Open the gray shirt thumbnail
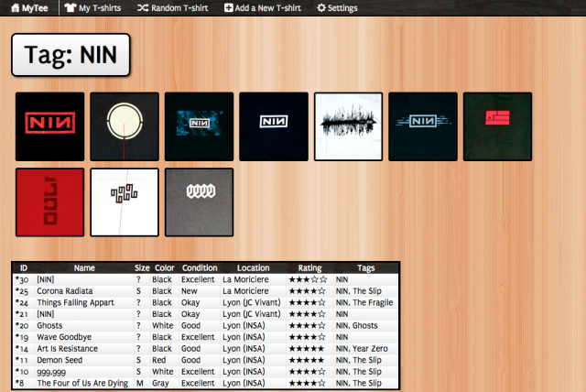Image resolution: width=586 pixels, height=392 pixels. tap(200, 202)
